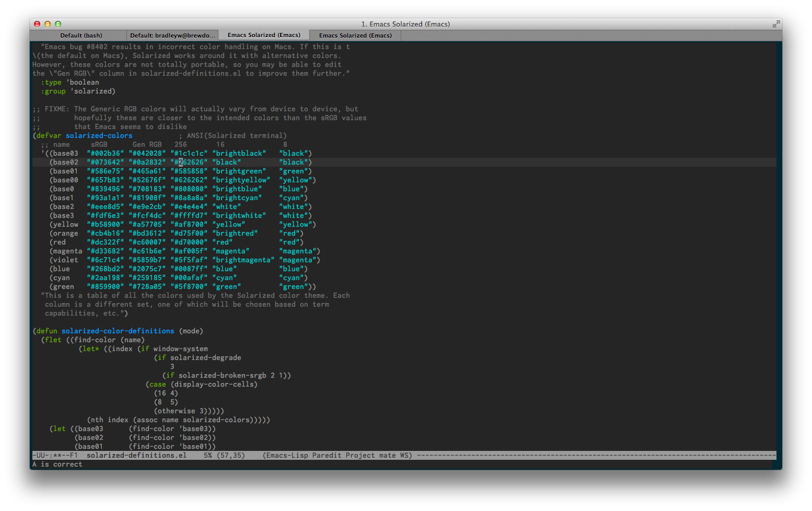Click the flet keyword
The image size is (812, 511).
click(53, 340)
